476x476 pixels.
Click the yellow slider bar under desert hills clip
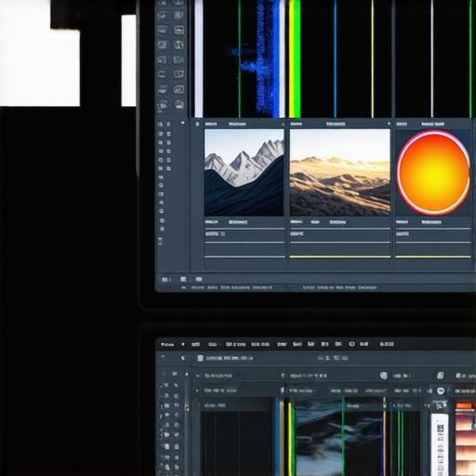tap(340, 257)
